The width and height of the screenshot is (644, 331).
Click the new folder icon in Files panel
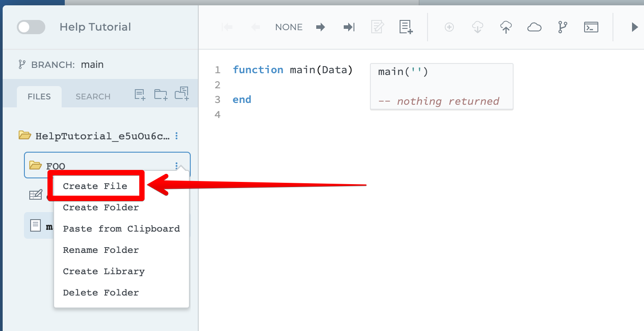pos(161,94)
